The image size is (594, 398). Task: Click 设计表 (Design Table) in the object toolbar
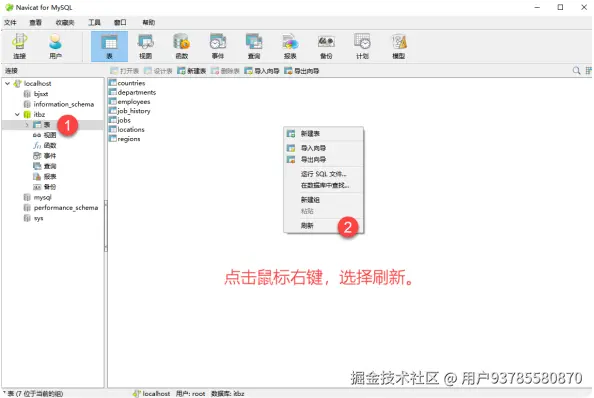(158, 71)
